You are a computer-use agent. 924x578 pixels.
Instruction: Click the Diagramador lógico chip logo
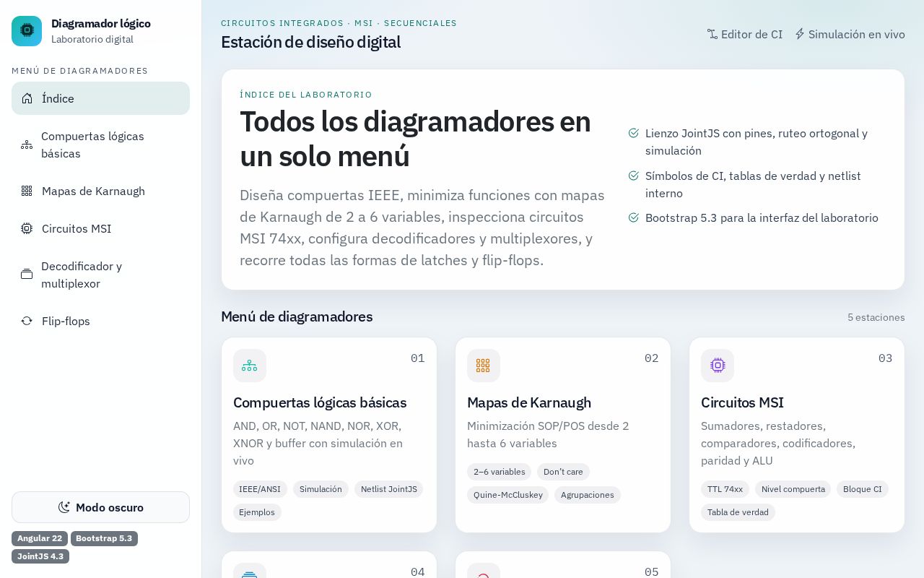[27, 31]
